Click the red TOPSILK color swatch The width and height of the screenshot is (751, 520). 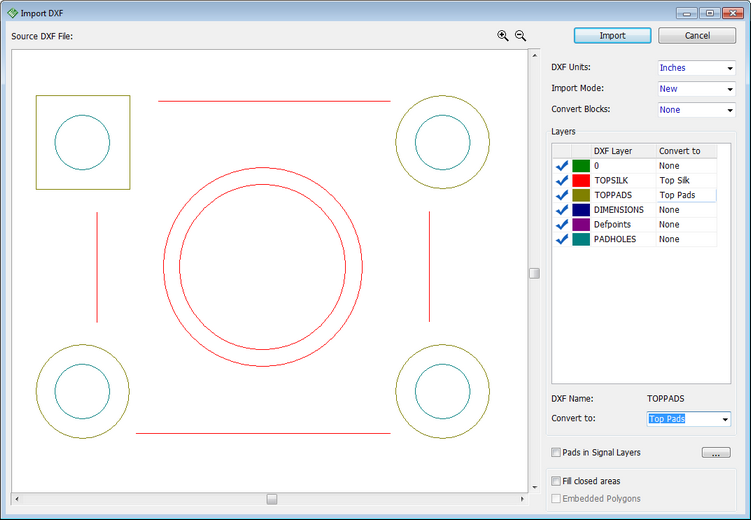[x=581, y=181]
